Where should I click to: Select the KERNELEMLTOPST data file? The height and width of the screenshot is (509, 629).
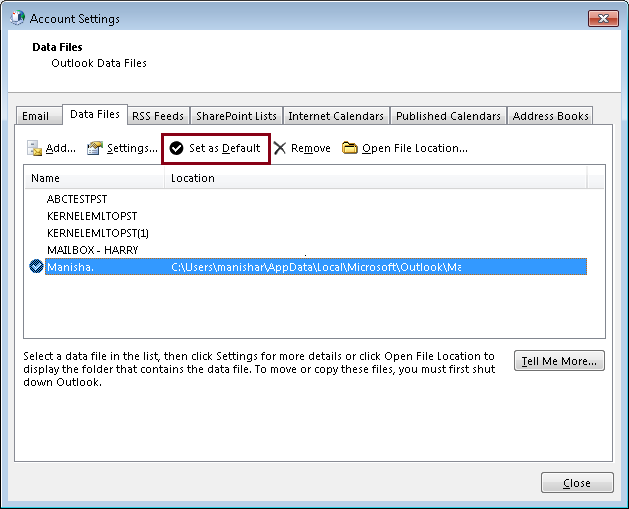pos(92,216)
